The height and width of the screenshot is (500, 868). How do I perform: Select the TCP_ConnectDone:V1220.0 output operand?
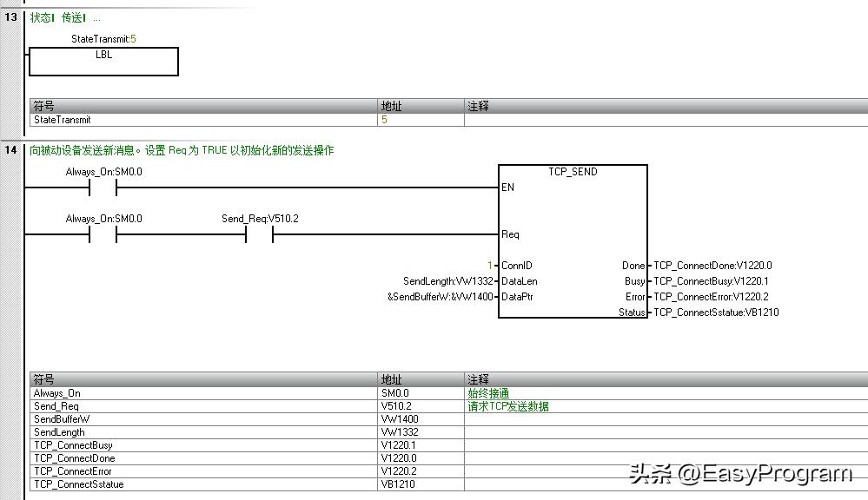[x=713, y=266]
